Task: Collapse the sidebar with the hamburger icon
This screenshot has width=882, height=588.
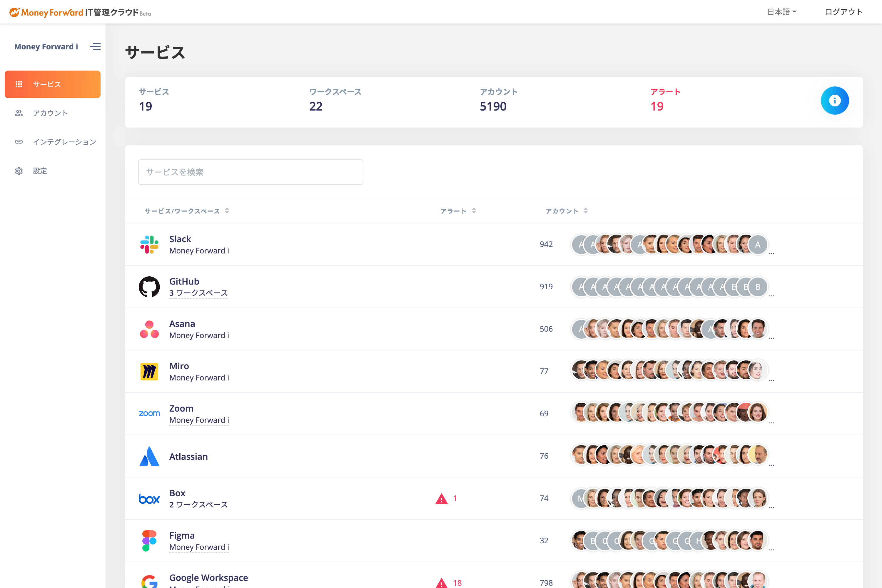Action: point(95,46)
